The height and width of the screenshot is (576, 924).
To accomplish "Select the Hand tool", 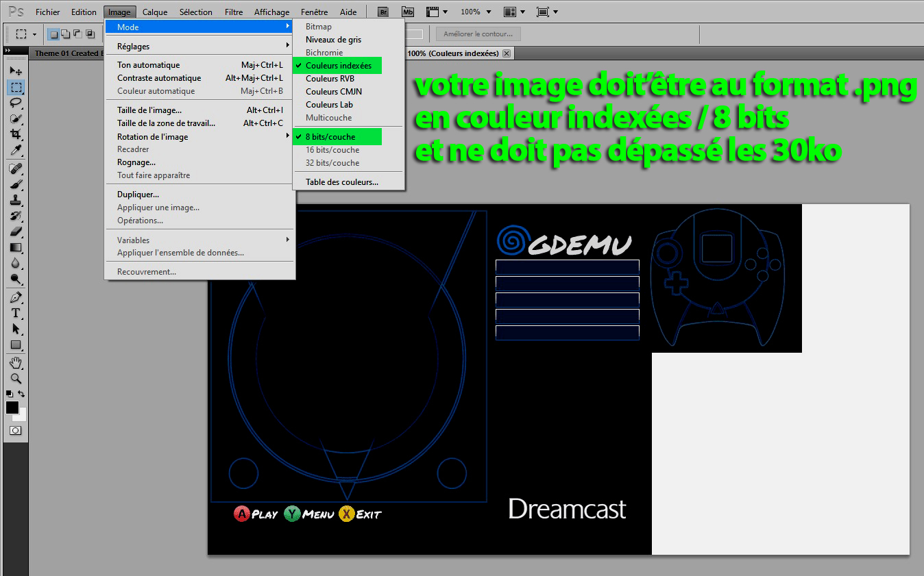I will coord(16,363).
